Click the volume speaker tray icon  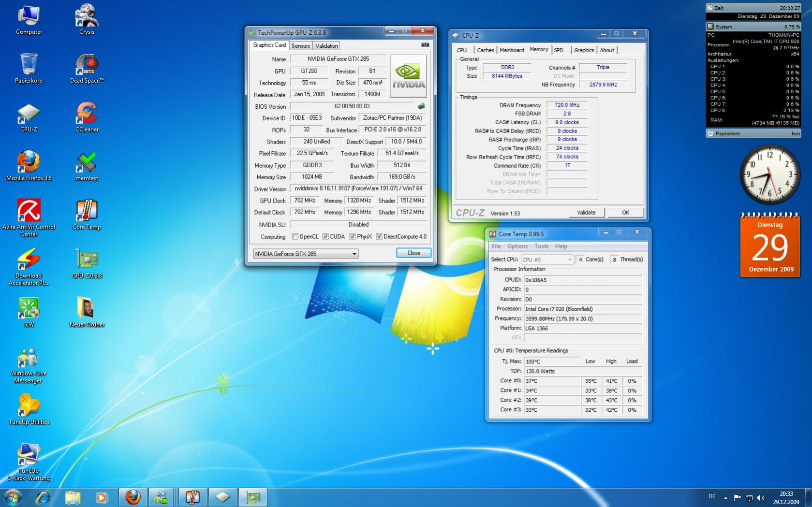(761, 497)
